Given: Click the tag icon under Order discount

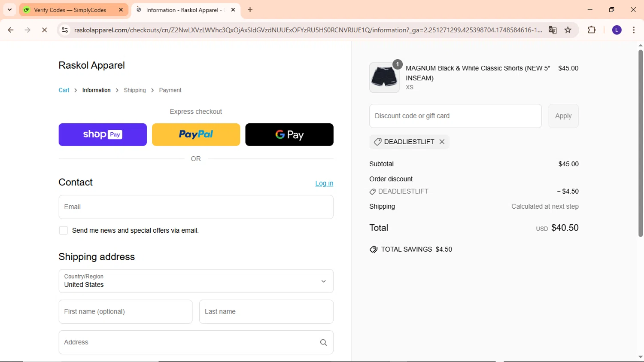Looking at the screenshot, I should point(373,192).
